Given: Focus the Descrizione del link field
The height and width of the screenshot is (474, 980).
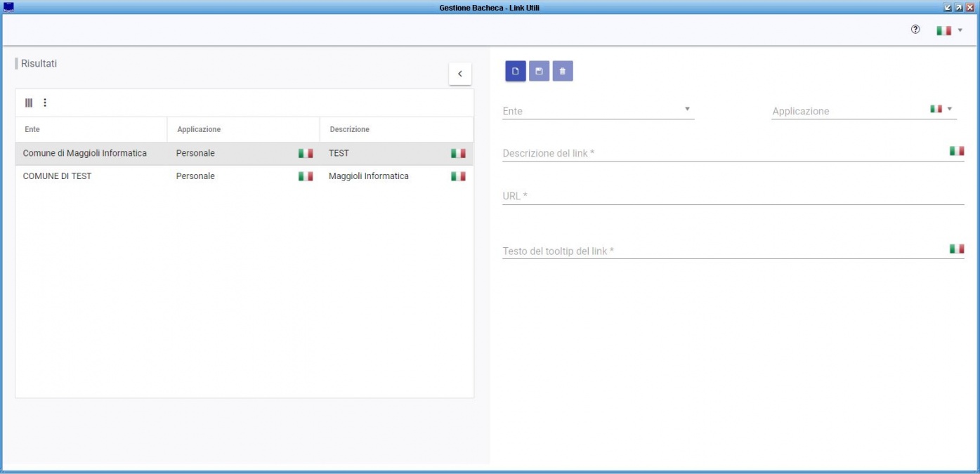Looking at the screenshot, I should coord(733,152).
